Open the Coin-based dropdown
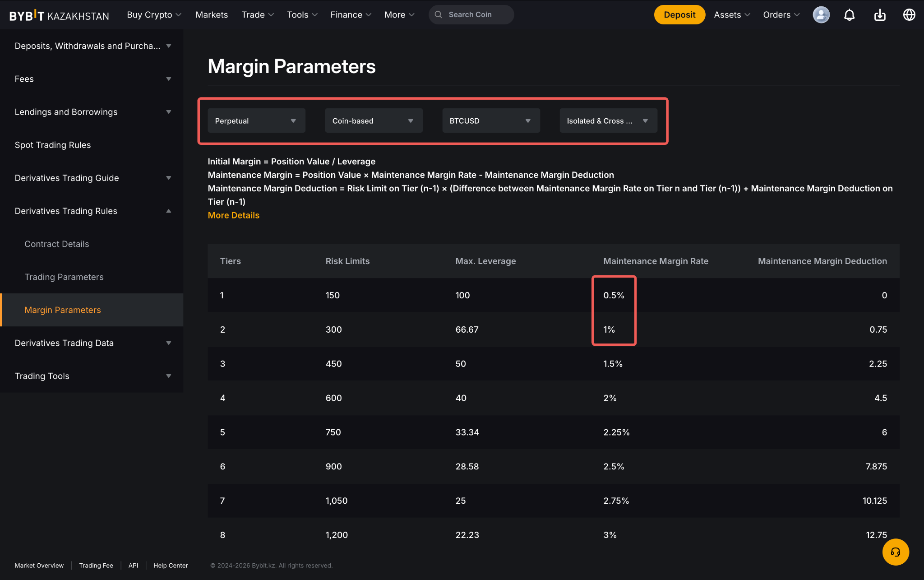 click(x=374, y=121)
